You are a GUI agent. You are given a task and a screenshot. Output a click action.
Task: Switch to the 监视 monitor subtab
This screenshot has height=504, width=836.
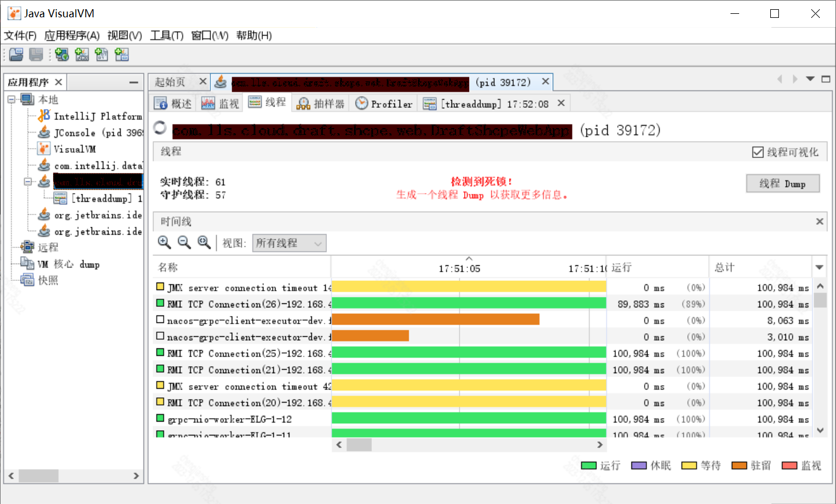coord(220,104)
